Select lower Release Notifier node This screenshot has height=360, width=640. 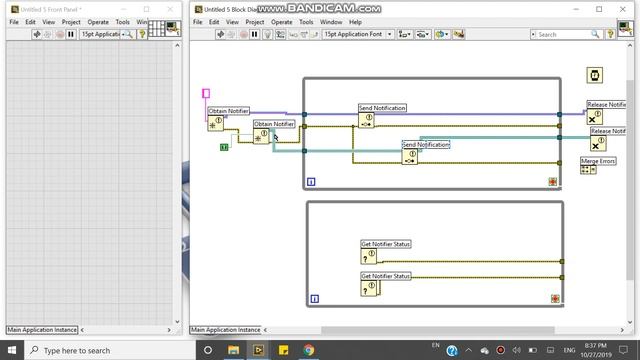click(x=598, y=143)
